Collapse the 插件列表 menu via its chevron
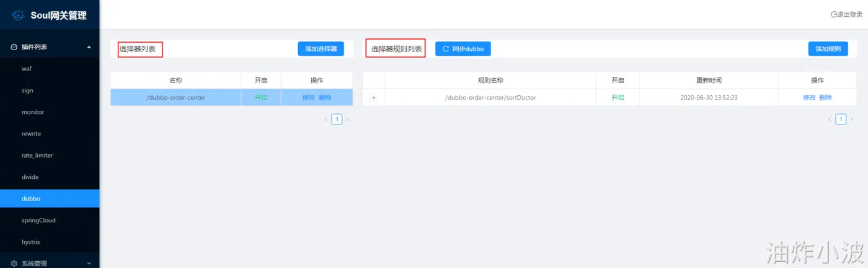Screen dimensions: 868x268 point(89,47)
